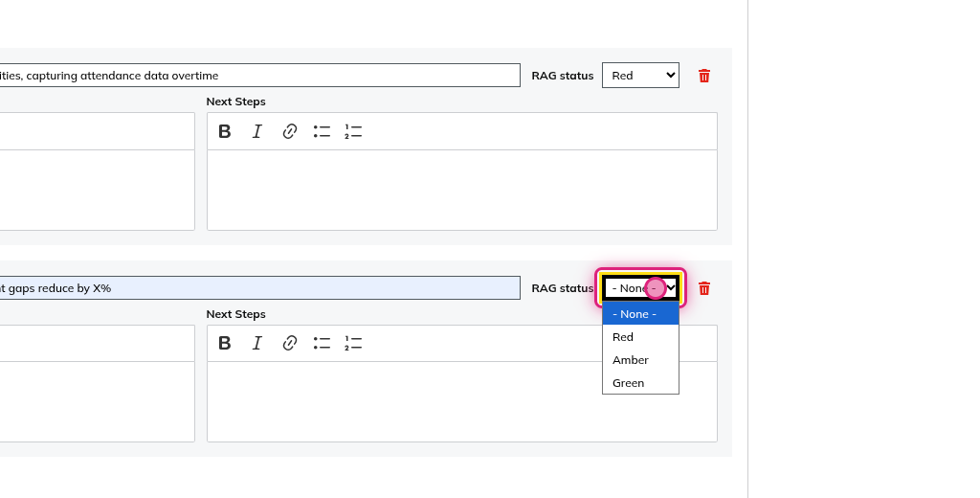Screen dimensions: 980x498
Task: Insert link in the first Next Steps editor
Action: click(289, 131)
